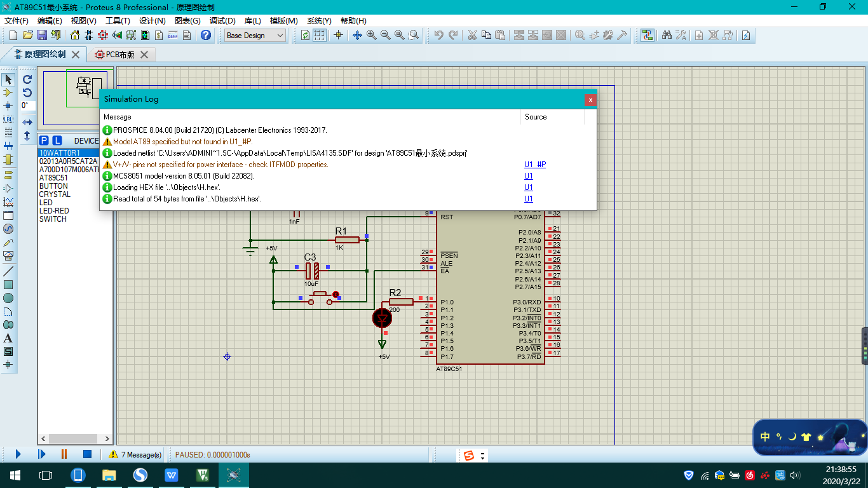This screenshot has height=488, width=868.
Task: Select the Component Mode tool
Action: pyautogui.click(x=8, y=93)
